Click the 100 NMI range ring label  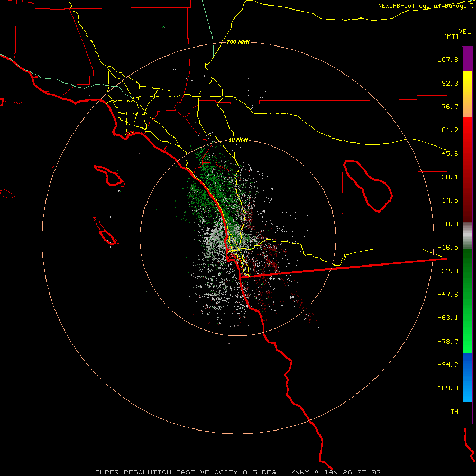coord(238,42)
